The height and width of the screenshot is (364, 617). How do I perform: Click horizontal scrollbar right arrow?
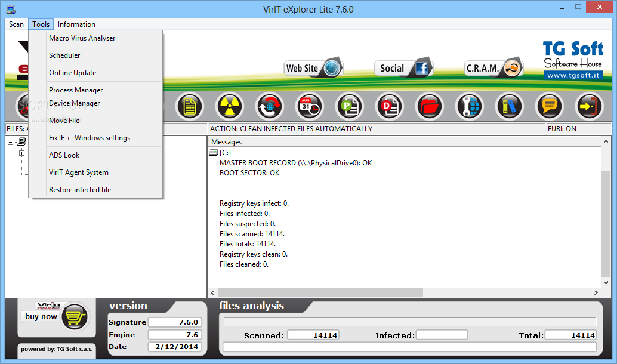coord(596,292)
